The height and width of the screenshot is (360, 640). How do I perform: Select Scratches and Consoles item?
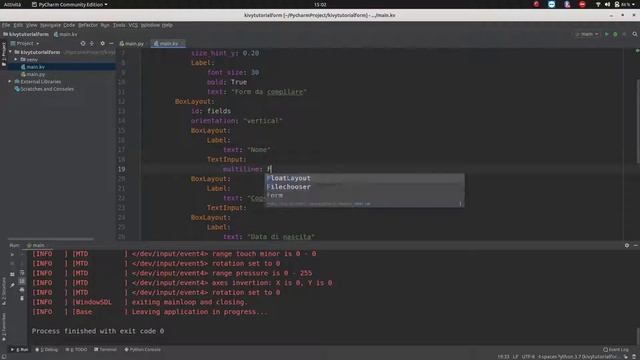pos(44,89)
